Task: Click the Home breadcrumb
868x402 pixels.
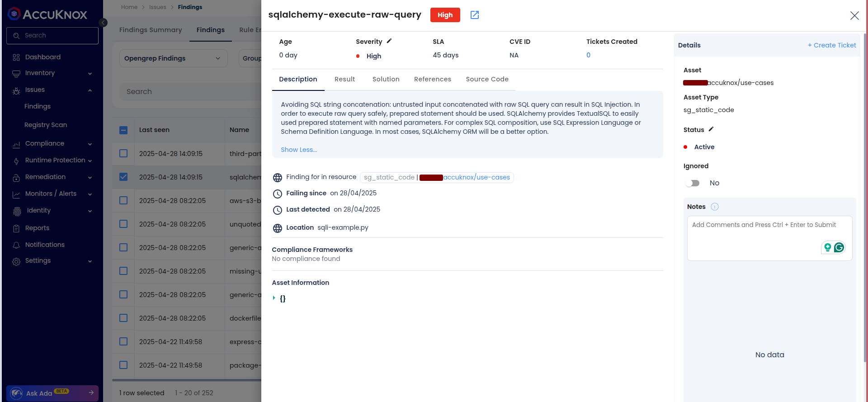Action: [129, 7]
